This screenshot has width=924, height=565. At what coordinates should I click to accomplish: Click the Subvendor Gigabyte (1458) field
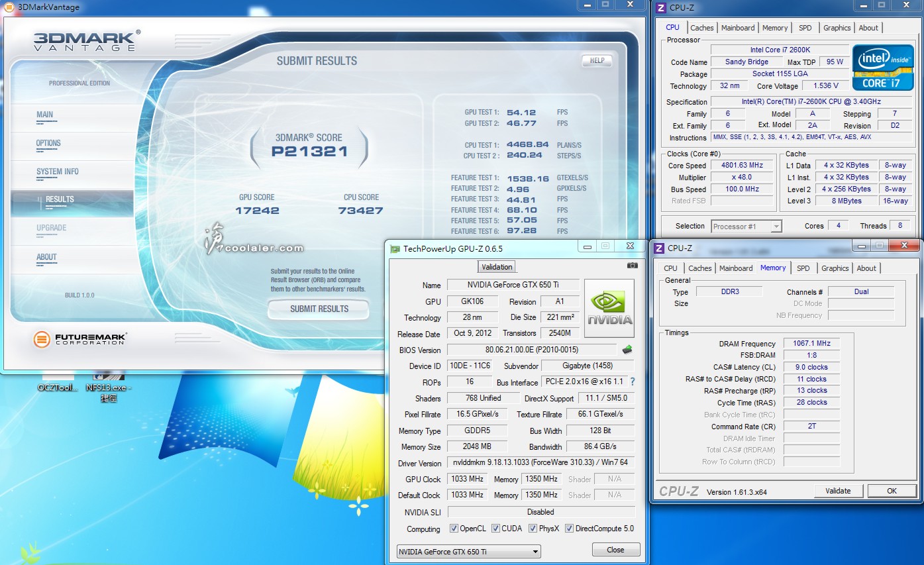click(588, 366)
